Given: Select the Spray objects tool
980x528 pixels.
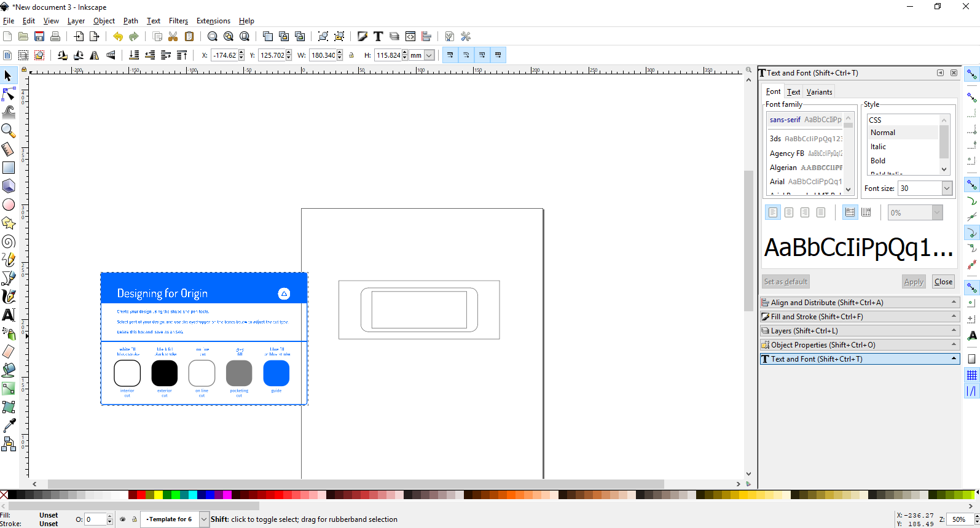Looking at the screenshot, I should pyautogui.click(x=8, y=333).
